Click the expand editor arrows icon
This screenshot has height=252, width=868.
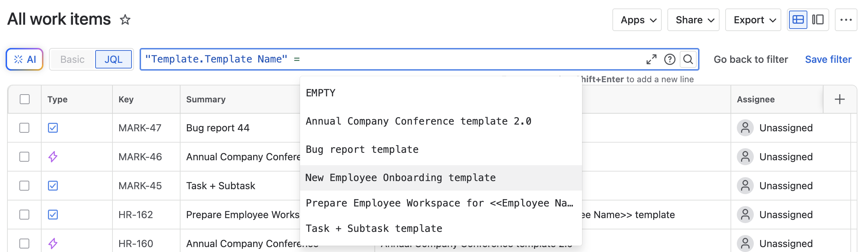point(651,59)
